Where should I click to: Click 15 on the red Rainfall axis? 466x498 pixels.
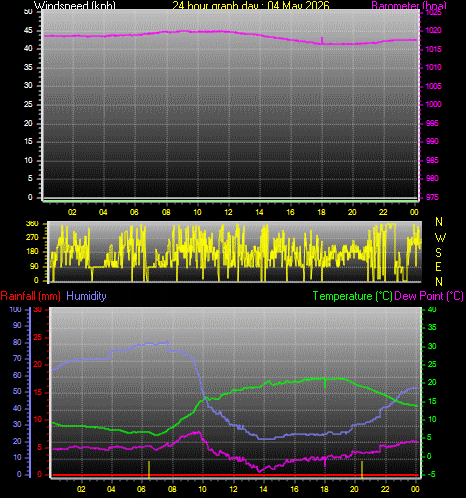click(x=38, y=392)
